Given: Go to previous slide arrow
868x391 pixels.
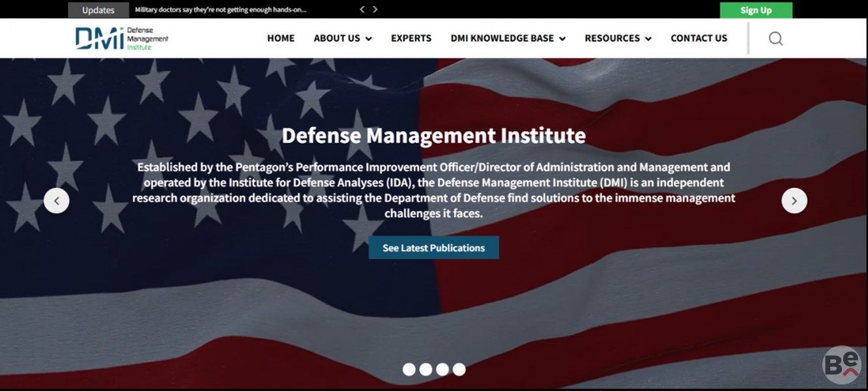Looking at the screenshot, I should (x=57, y=201).
